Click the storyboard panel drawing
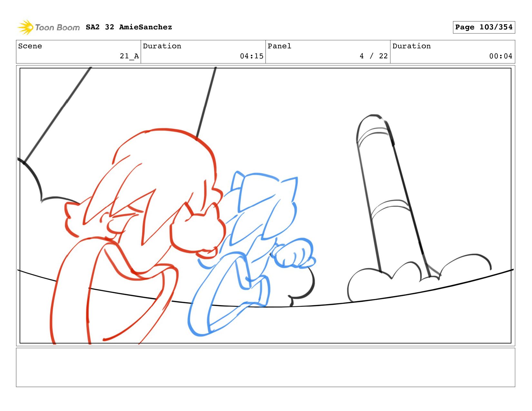The height and width of the screenshot is (411, 532). point(265,206)
